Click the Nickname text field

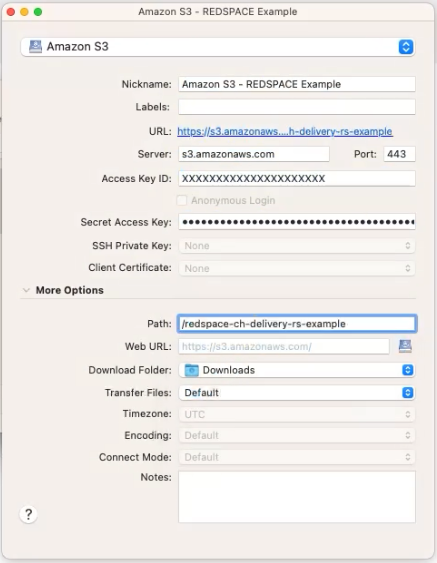pyautogui.click(x=297, y=84)
